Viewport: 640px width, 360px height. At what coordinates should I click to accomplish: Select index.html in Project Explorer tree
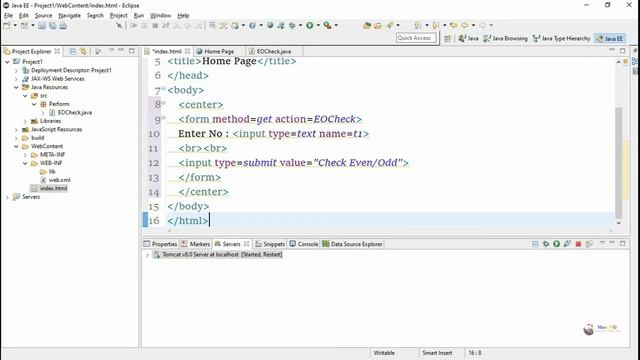(x=53, y=188)
